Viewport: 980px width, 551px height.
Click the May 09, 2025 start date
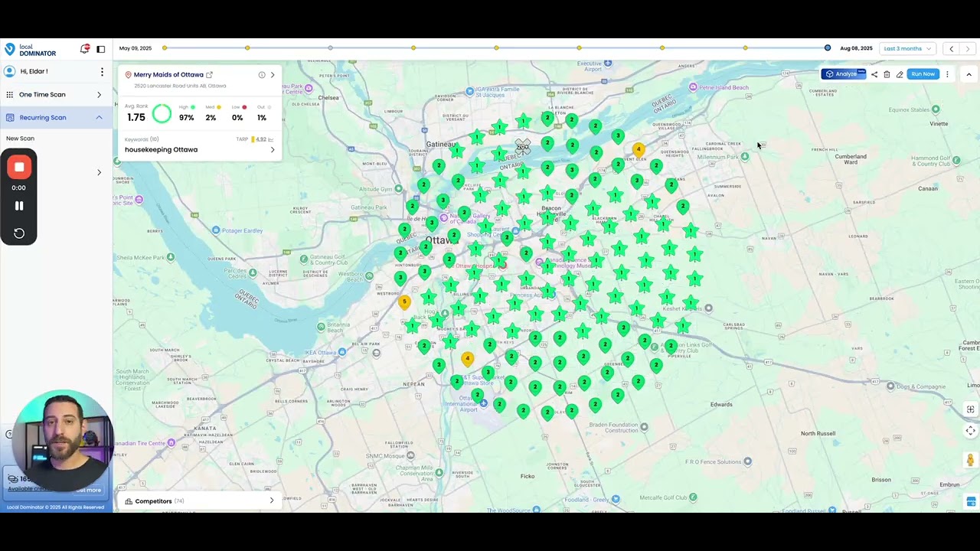(136, 48)
